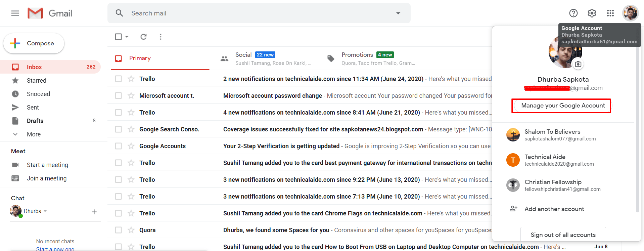The height and width of the screenshot is (251, 644).
Task: Open the main menu hamburger icon
Action: pos(15,13)
